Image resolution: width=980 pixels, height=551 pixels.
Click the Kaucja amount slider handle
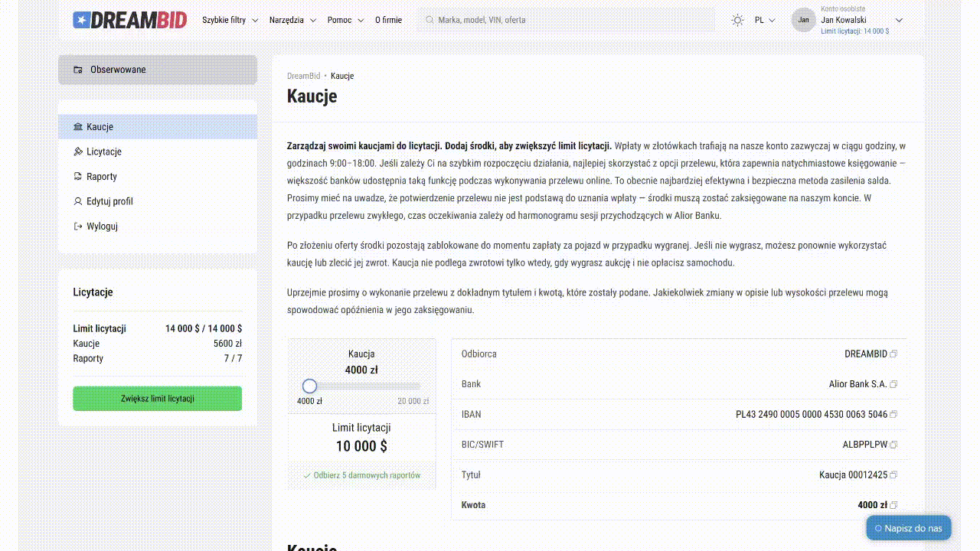pyautogui.click(x=309, y=386)
